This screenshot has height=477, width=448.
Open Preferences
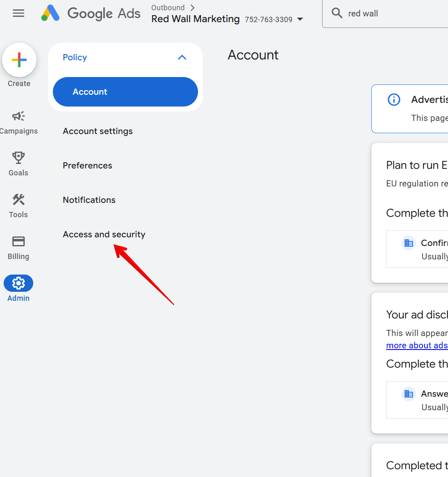pyautogui.click(x=87, y=166)
